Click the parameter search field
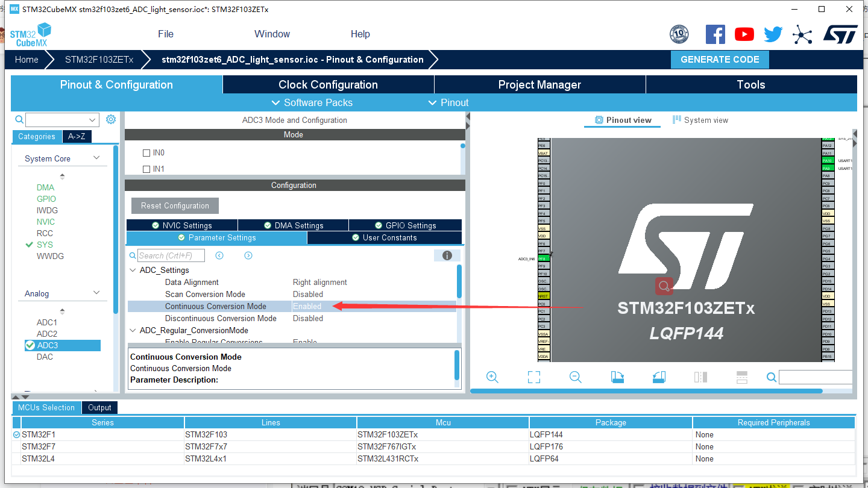This screenshot has height=488, width=868. click(171, 255)
